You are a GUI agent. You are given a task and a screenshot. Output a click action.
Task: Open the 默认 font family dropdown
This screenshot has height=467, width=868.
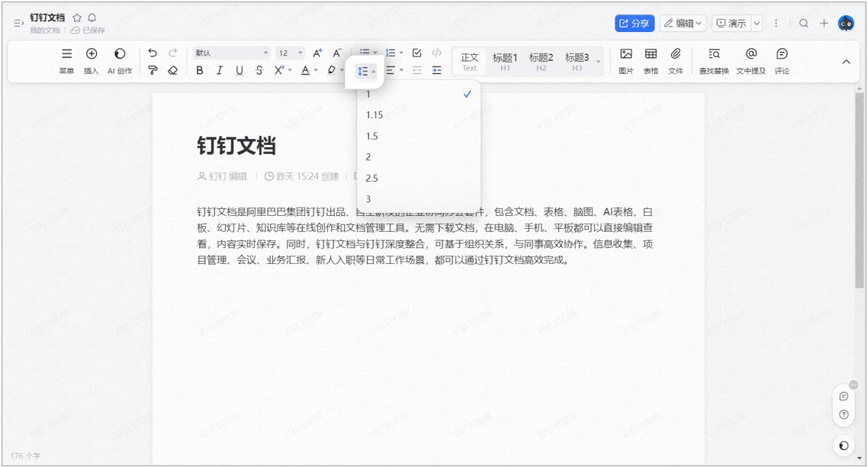pyautogui.click(x=231, y=53)
